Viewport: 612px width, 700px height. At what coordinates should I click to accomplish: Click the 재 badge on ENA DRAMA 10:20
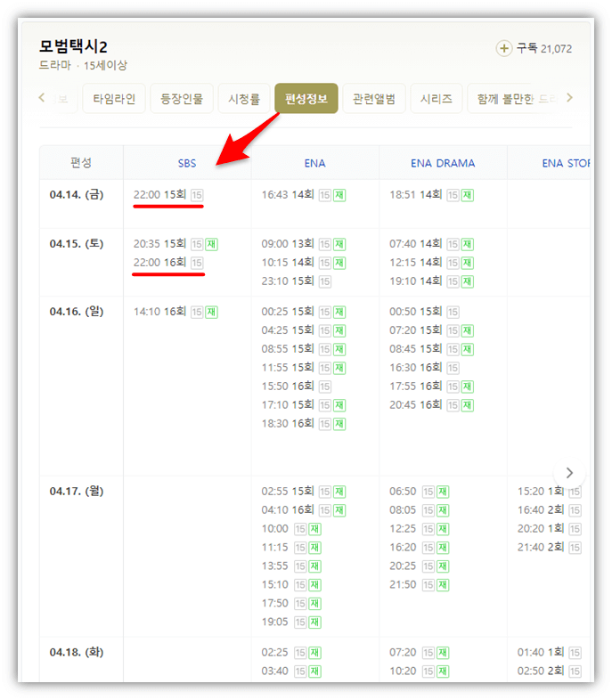pos(443,672)
